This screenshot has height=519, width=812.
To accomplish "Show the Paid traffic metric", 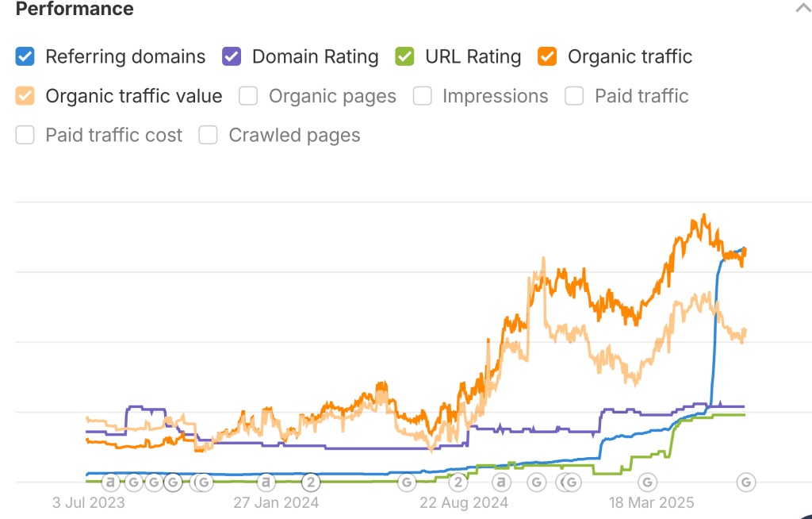I will [574, 97].
